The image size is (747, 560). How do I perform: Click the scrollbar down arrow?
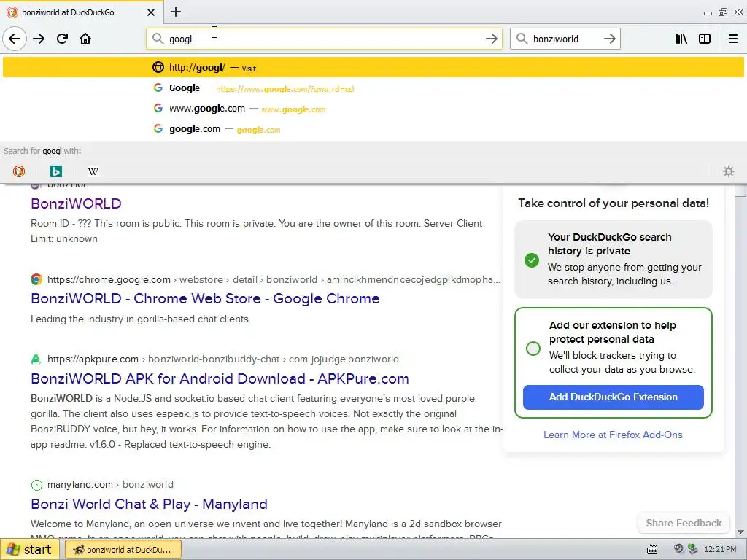[741, 532]
